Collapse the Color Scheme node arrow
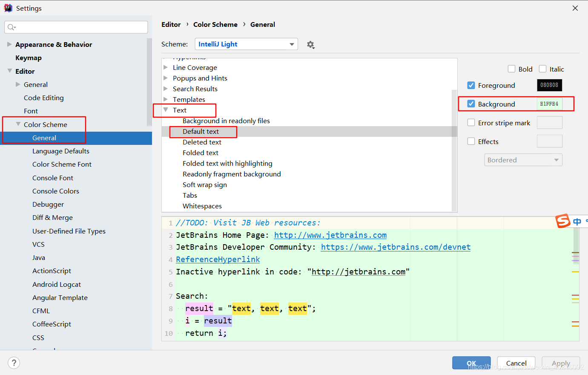The height and width of the screenshot is (375, 588). click(x=18, y=124)
